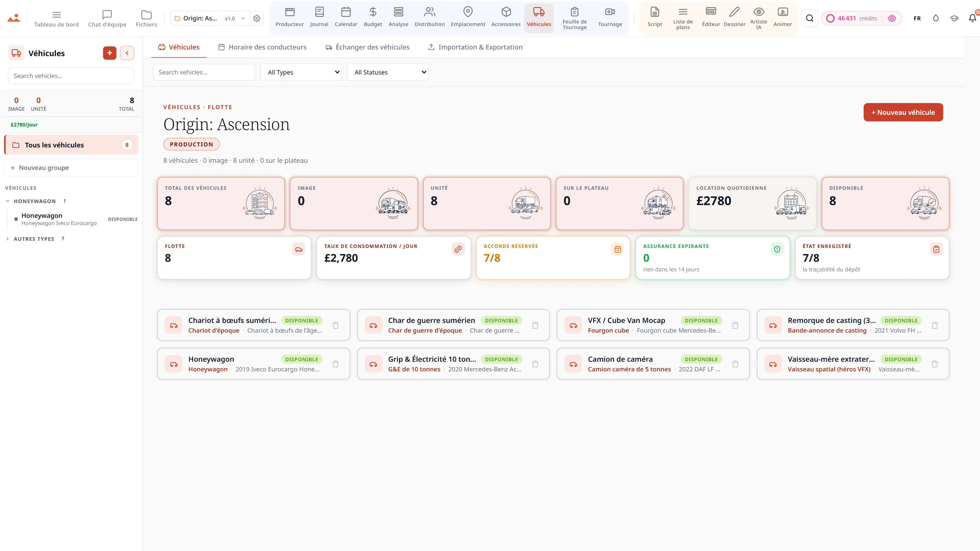
Task: Click the notifications bell icon
Action: pos(972,18)
